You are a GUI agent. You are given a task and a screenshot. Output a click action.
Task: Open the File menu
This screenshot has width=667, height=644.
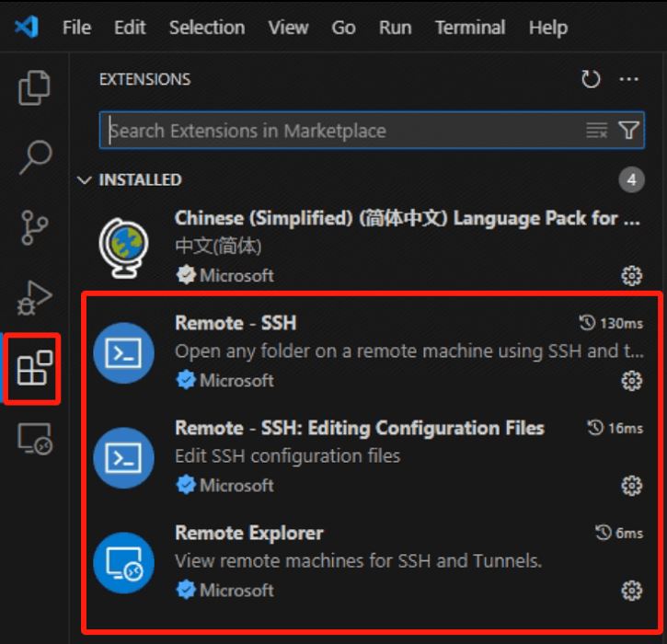(x=76, y=28)
